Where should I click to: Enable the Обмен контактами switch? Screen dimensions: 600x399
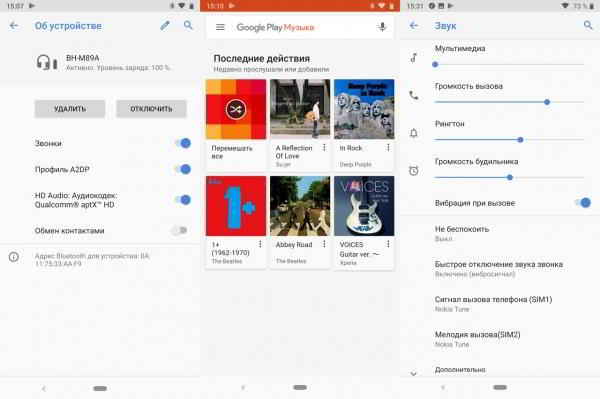point(179,230)
